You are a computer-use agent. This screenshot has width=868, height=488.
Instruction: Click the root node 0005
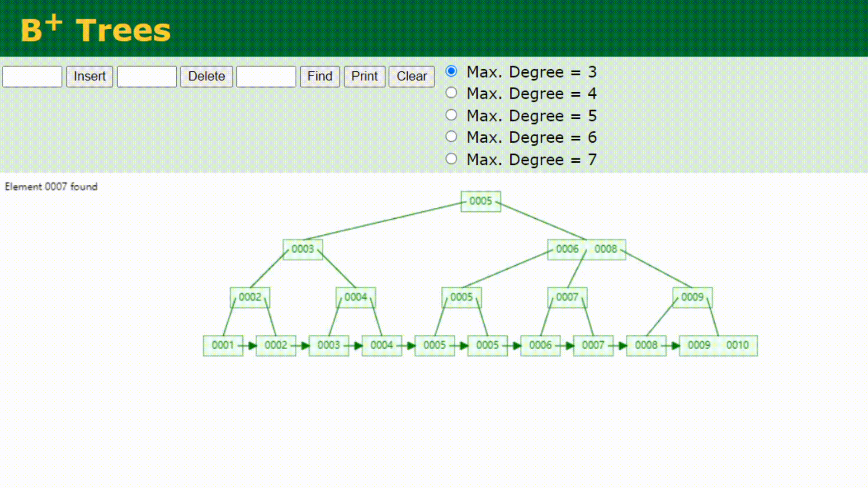481,202
